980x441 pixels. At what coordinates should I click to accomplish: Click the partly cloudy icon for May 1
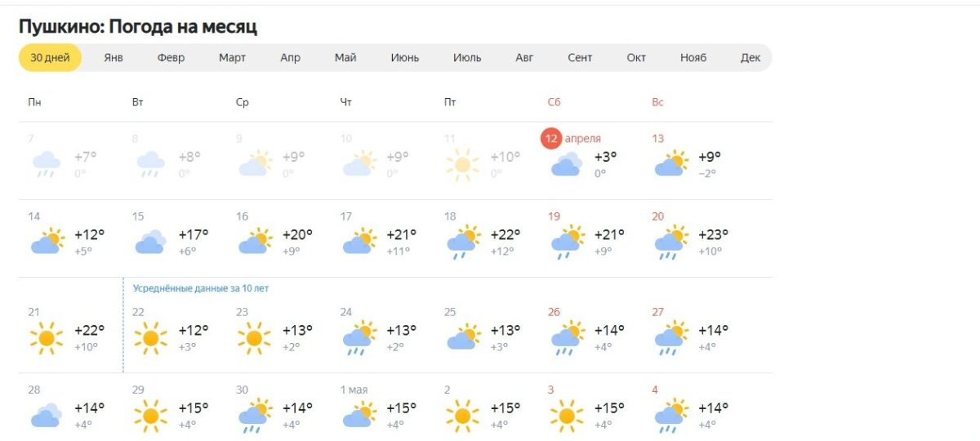tap(359, 413)
